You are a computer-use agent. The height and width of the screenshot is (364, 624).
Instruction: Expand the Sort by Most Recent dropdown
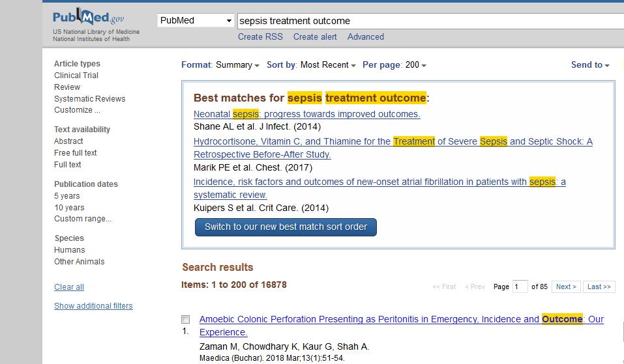coord(311,64)
